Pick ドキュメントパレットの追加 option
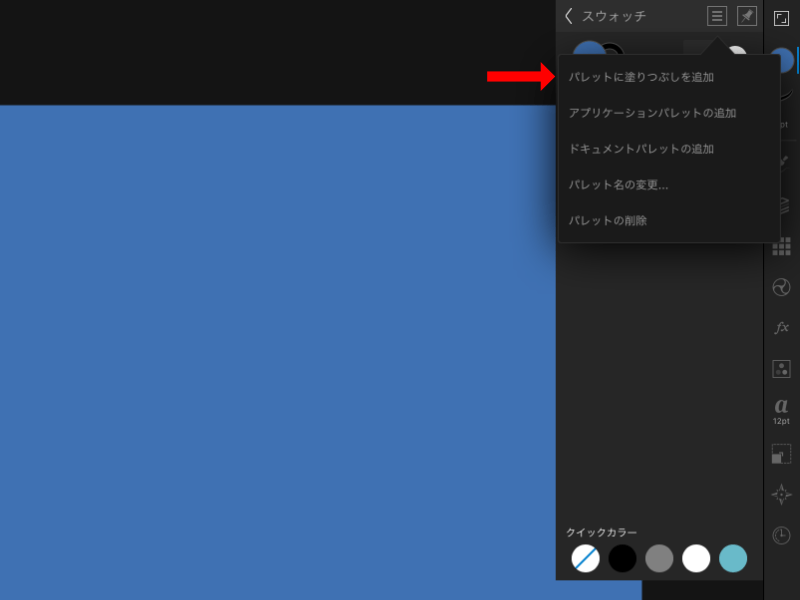The width and height of the screenshot is (800, 600). (669, 148)
